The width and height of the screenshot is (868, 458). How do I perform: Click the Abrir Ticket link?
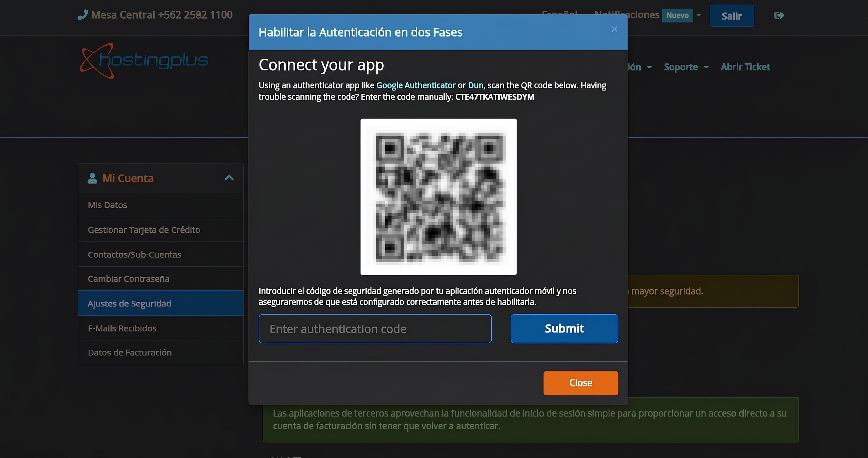[745, 67]
